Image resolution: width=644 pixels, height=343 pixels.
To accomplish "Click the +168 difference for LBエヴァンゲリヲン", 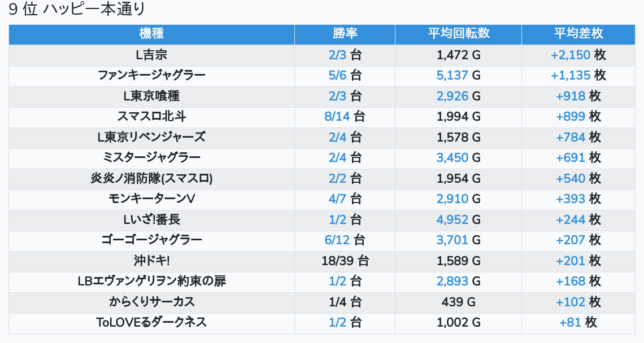I will [x=571, y=282].
